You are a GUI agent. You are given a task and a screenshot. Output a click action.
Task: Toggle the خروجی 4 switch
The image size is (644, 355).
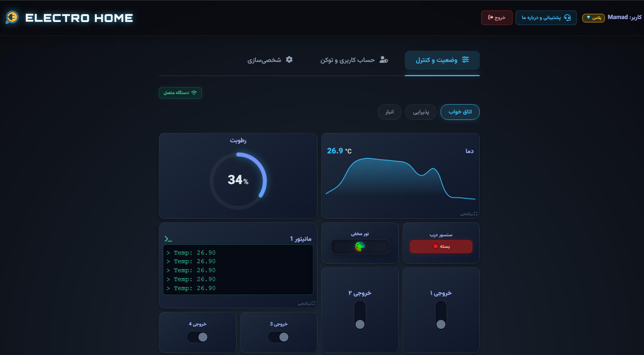click(x=198, y=337)
